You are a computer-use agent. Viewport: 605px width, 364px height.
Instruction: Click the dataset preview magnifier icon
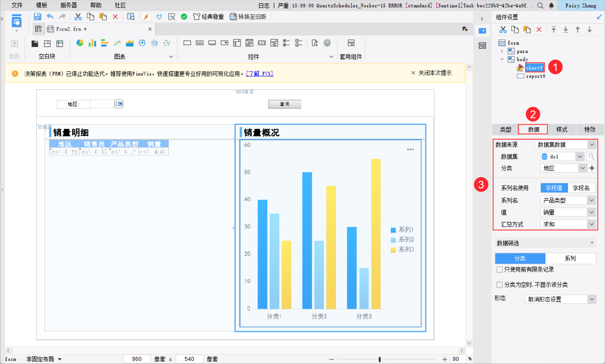point(591,157)
